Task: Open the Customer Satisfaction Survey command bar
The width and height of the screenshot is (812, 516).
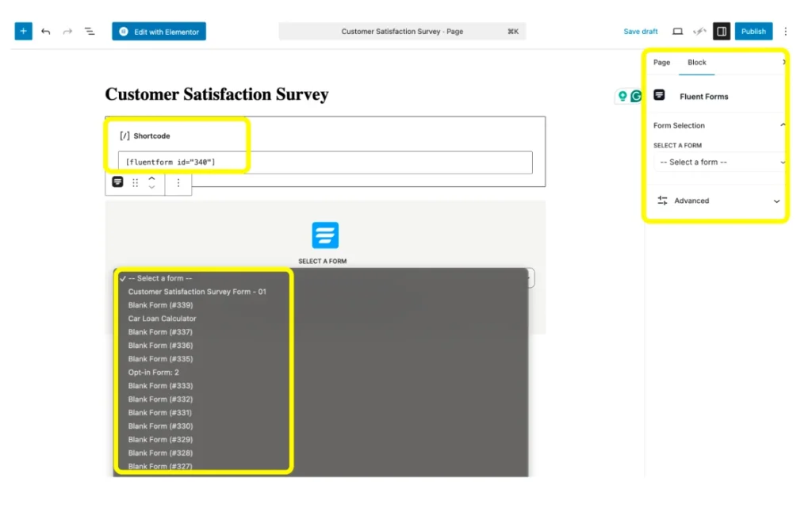Action: 402,32
